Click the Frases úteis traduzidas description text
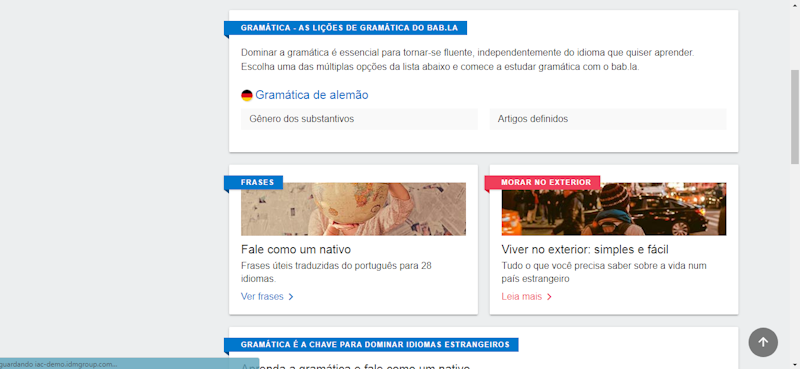Screen dimensions: 800x369 337,273
